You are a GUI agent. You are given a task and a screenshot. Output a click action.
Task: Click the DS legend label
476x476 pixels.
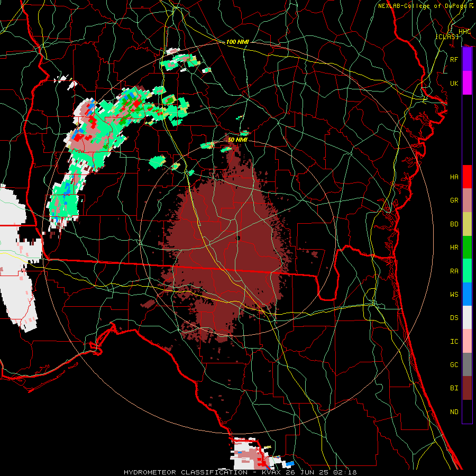[x=454, y=318]
